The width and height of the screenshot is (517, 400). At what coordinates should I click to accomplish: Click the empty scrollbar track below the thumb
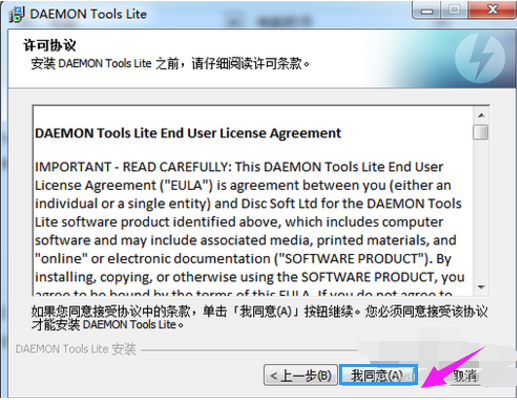[x=481, y=210]
